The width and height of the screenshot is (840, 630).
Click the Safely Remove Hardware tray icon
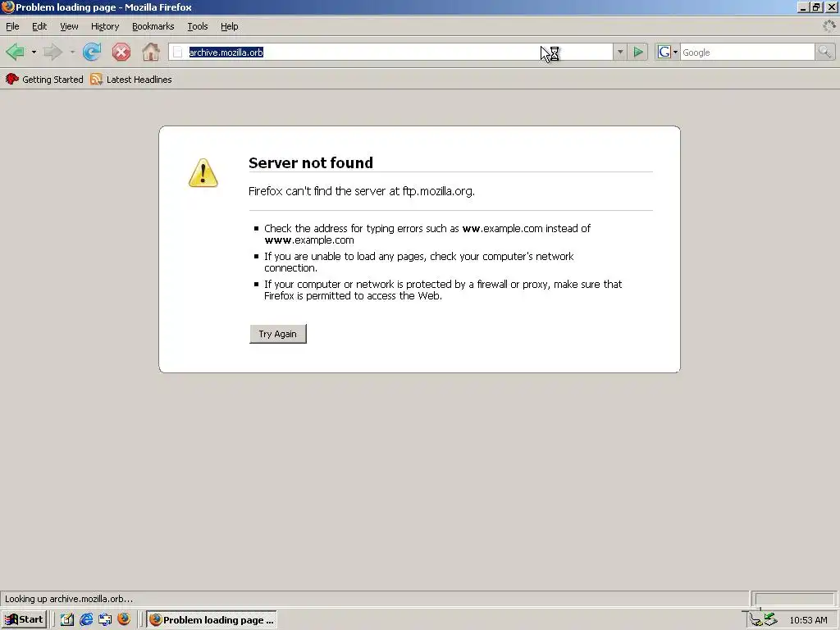tap(771, 620)
